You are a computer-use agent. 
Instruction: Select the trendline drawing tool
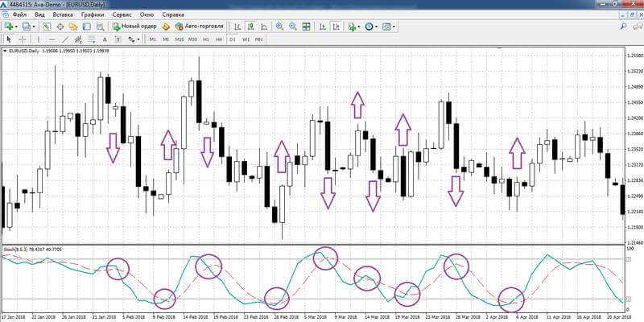pos(65,39)
